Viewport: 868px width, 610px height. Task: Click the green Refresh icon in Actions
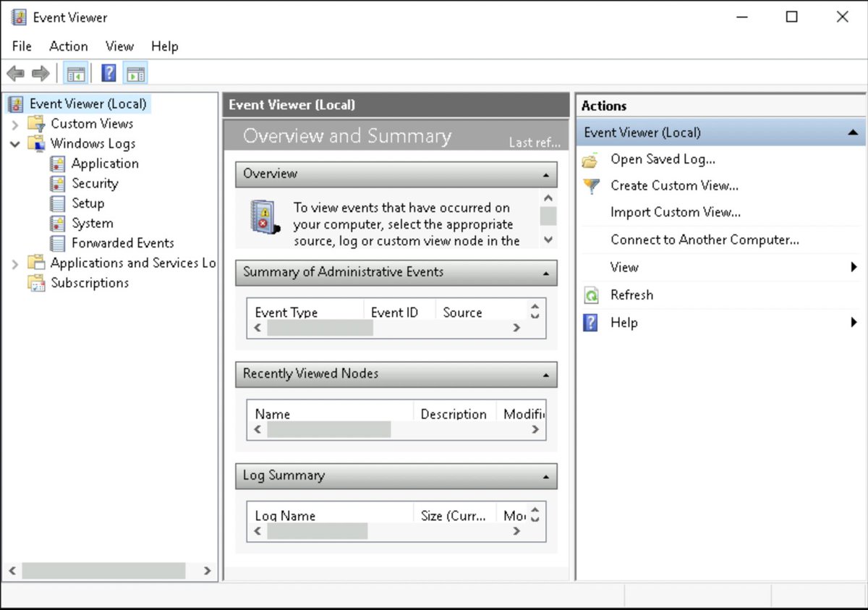pos(592,295)
